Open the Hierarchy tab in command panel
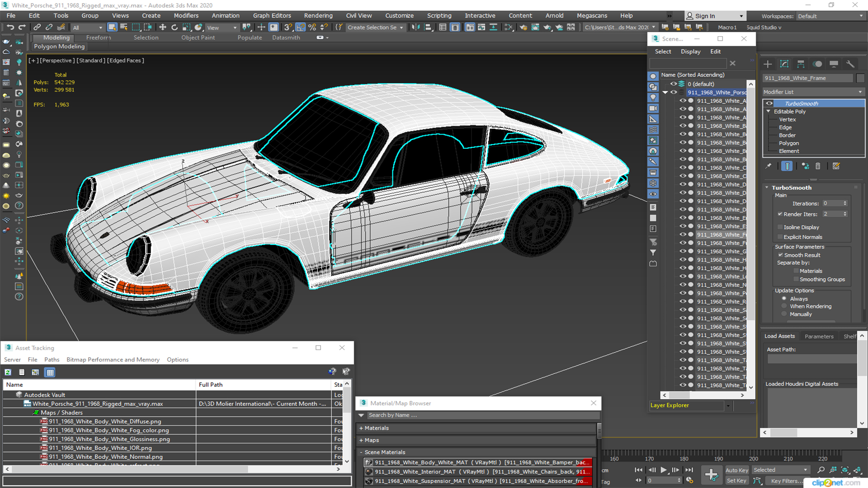Viewport: 868px width, 488px height. click(801, 64)
